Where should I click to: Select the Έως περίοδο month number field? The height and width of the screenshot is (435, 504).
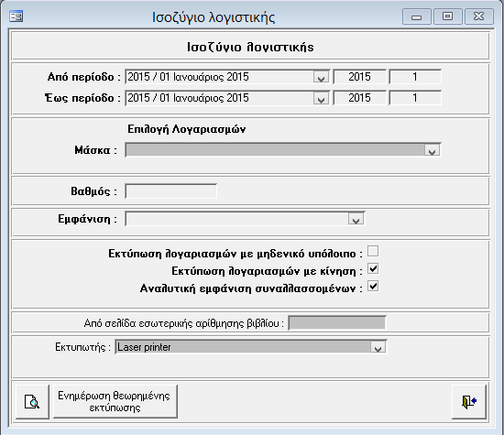pyautogui.click(x=415, y=98)
